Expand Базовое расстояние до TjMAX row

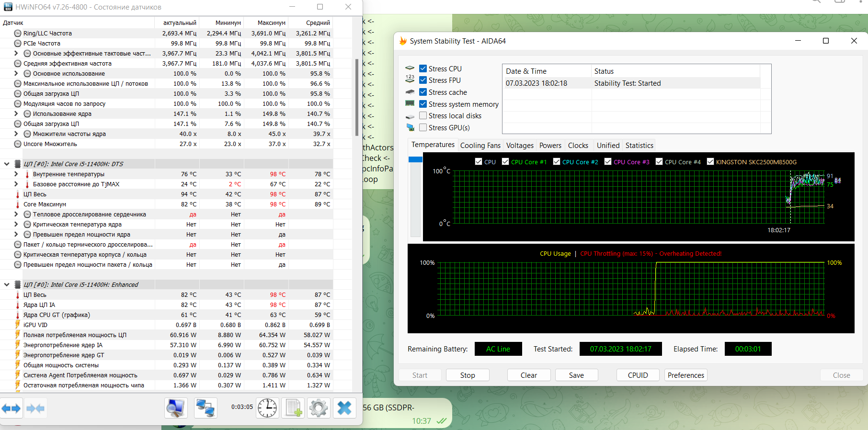click(16, 184)
